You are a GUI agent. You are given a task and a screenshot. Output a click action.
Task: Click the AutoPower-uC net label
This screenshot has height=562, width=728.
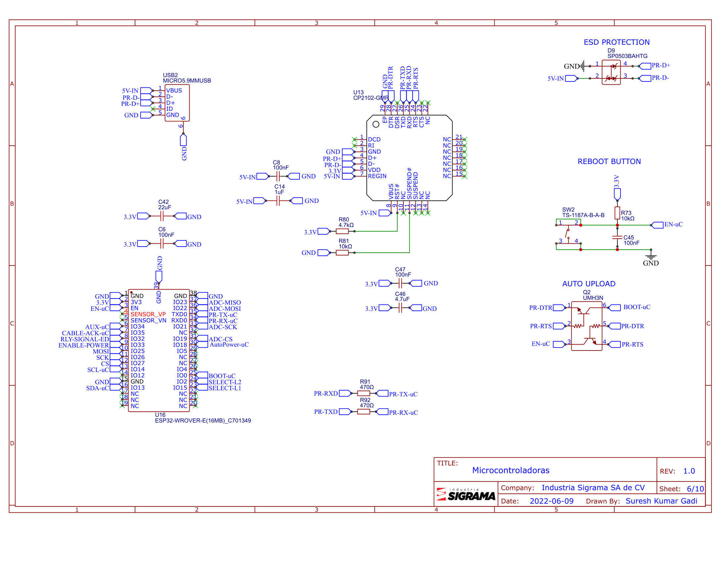(x=229, y=345)
